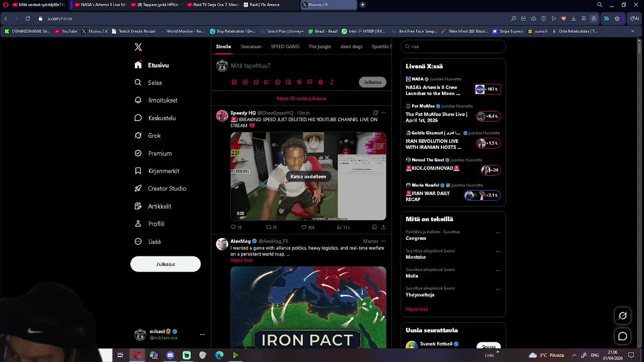Add image to post composer
This screenshot has height=362, width=644.
[234, 82]
